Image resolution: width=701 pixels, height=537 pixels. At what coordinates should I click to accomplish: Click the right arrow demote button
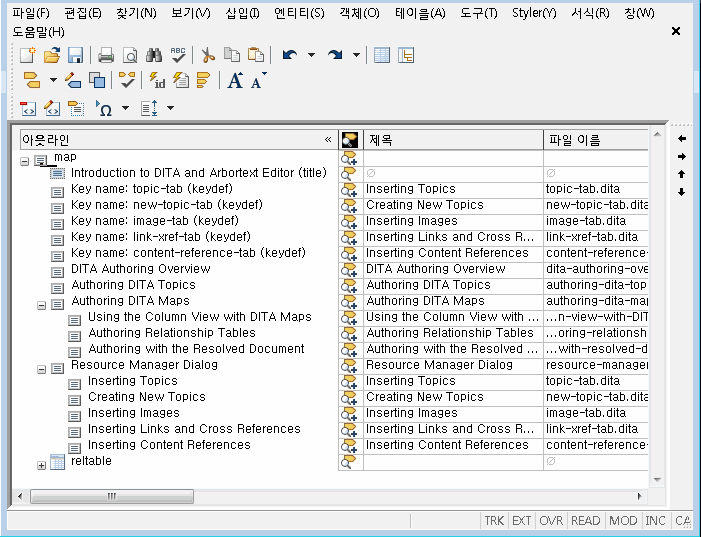(x=681, y=156)
